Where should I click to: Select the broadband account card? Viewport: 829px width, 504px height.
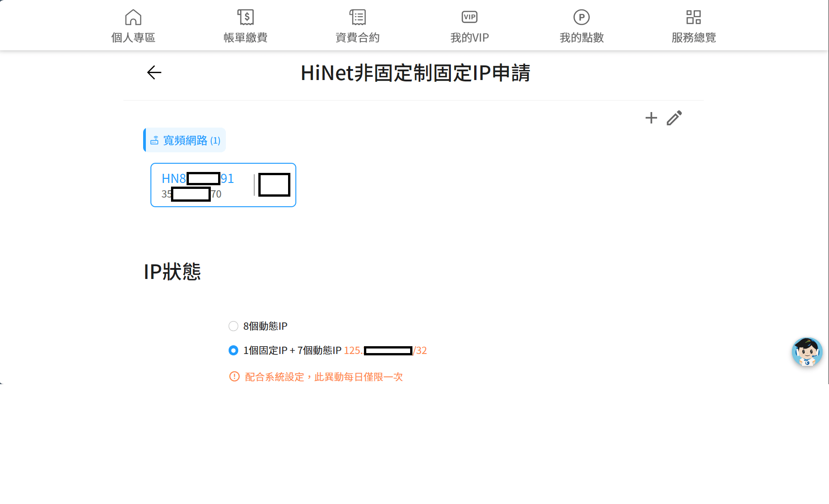click(x=223, y=185)
